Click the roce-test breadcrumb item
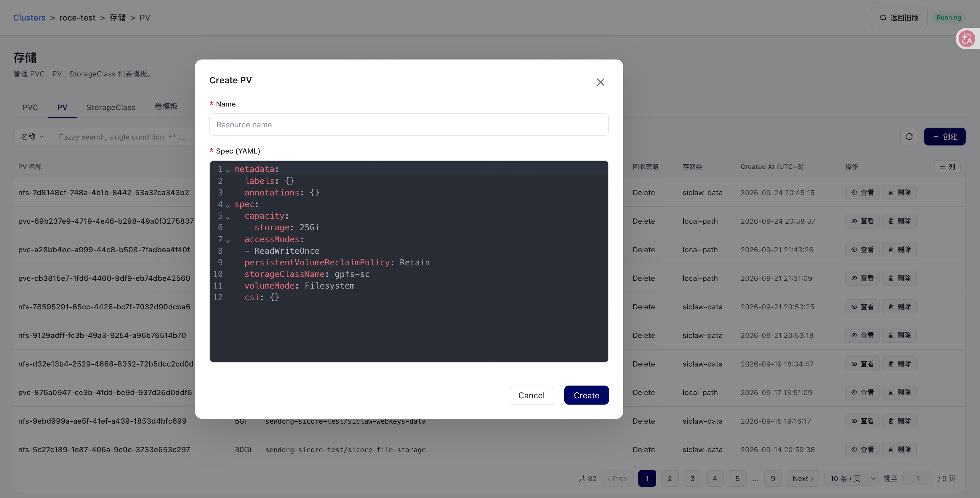The image size is (980, 498). click(x=77, y=18)
